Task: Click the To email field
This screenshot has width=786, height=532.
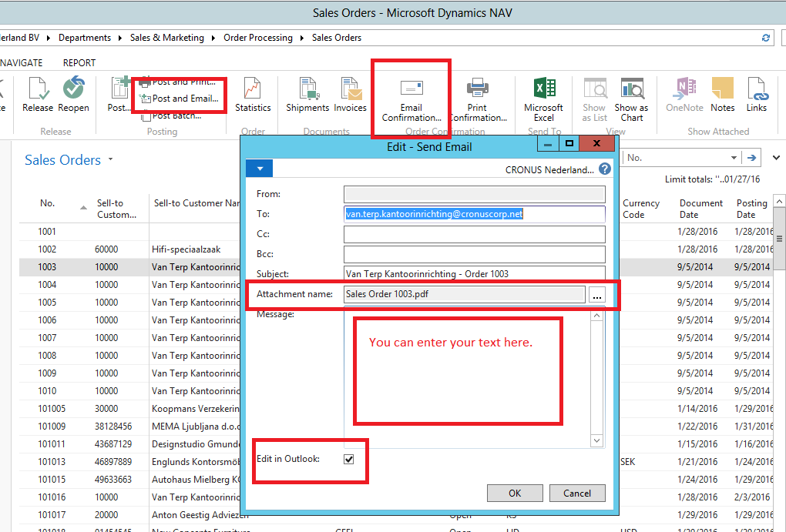Action: click(x=474, y=214)
